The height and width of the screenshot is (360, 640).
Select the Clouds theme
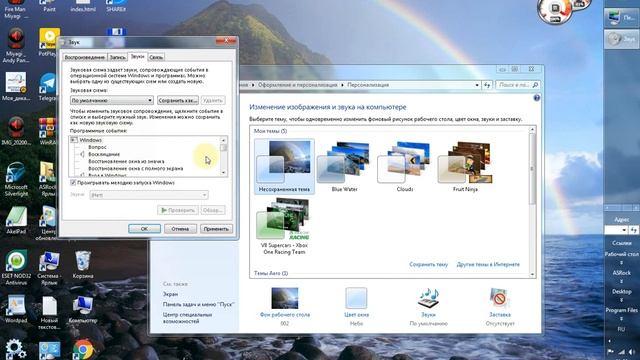405,166
